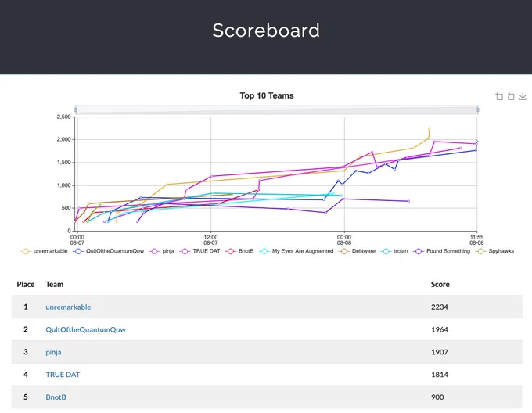Click the score 900 cell
The height and width of the screenshot is (413, 532).
point(437,397)
